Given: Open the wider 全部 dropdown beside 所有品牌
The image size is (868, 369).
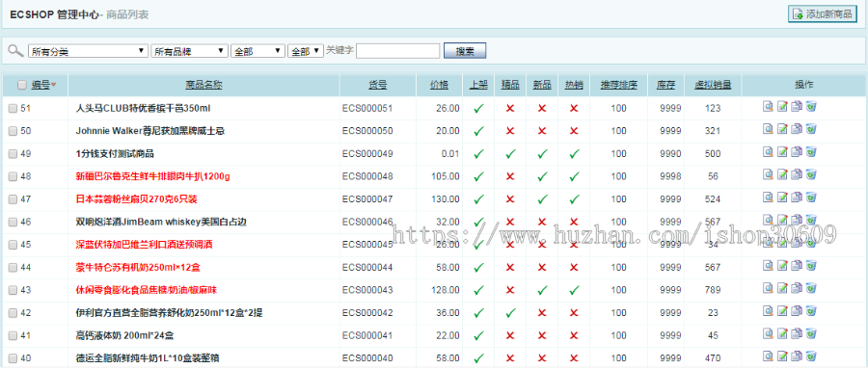Looking at the screenshot, I should coord(258,51).
